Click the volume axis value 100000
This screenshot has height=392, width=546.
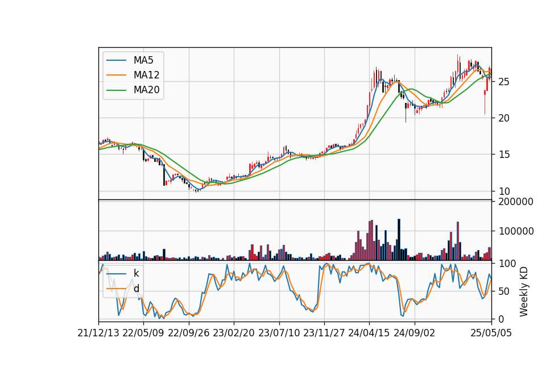tap(516, 231)
